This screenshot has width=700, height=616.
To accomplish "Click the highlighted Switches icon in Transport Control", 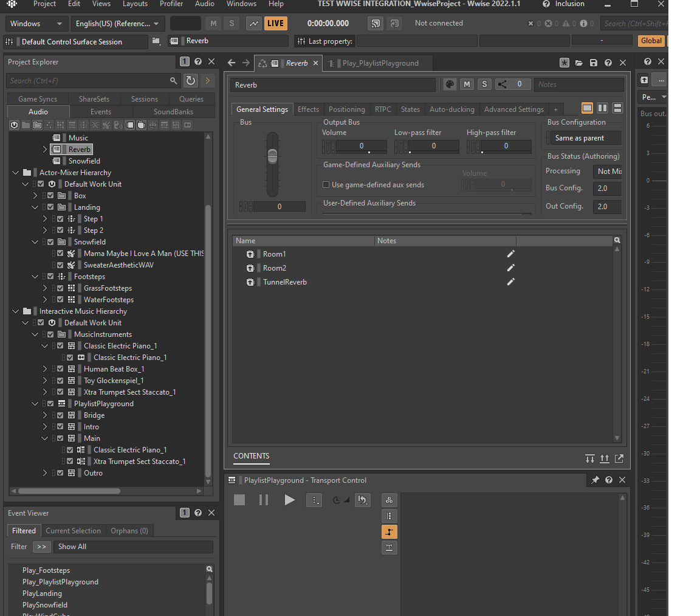I will coord(389,532).
